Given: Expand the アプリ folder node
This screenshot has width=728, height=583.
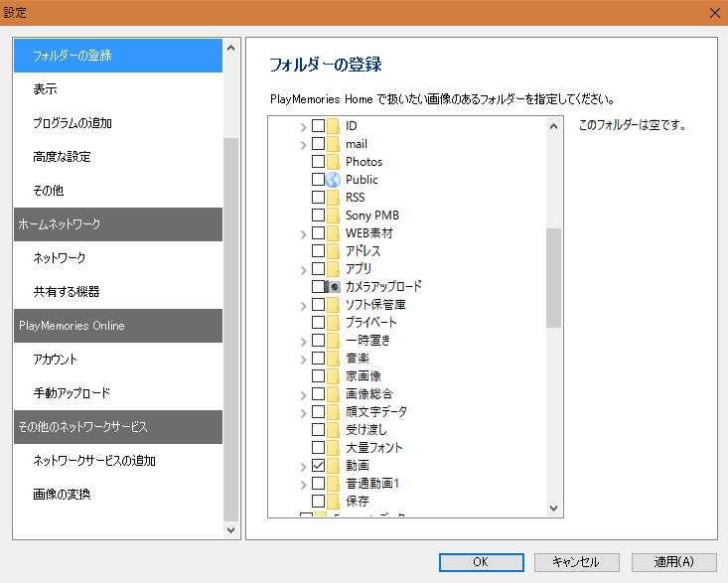Looking at the screenshot, I should pos(303,270).
